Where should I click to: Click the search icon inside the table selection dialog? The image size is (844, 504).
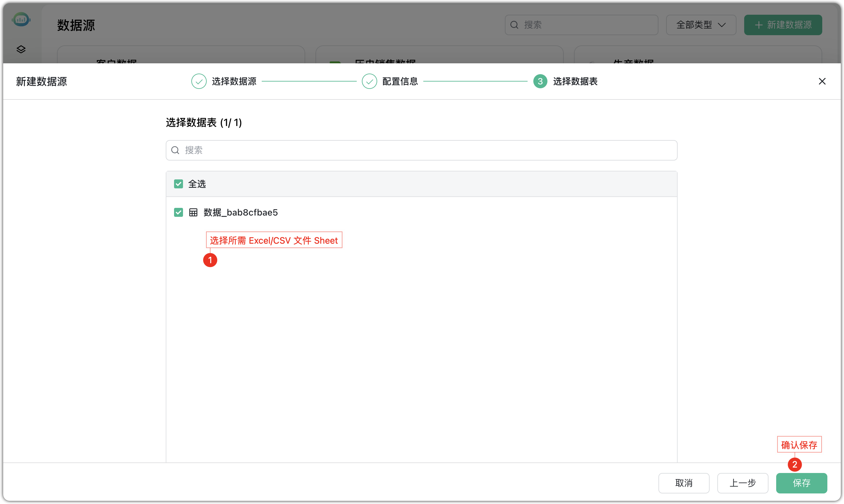pos(176,150)
